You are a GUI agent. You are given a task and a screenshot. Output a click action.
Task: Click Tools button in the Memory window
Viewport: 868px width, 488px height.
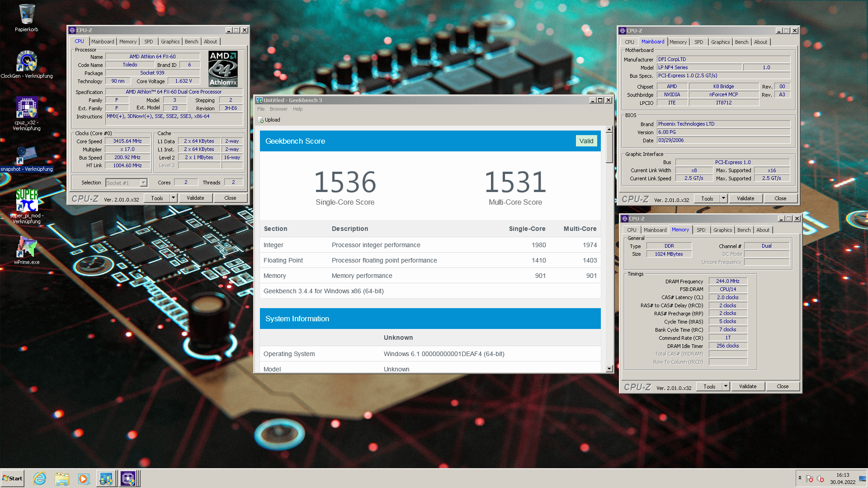point(709,386)
